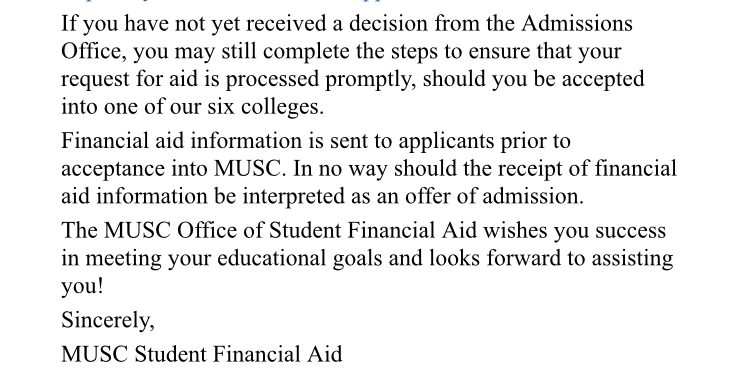The width and height of the screenshot is (750, 387).
Task: Click the phrase "In no way"
Action: point(340,169)
